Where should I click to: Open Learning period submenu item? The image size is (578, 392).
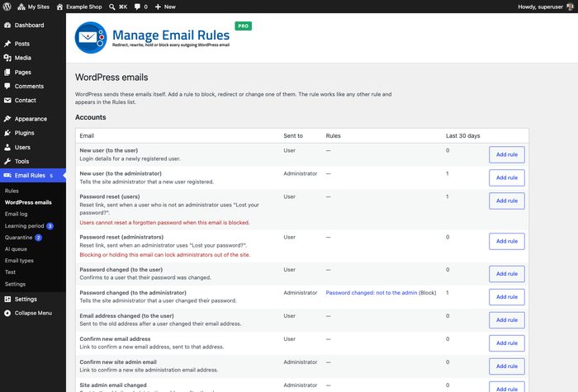coord(24,226)
